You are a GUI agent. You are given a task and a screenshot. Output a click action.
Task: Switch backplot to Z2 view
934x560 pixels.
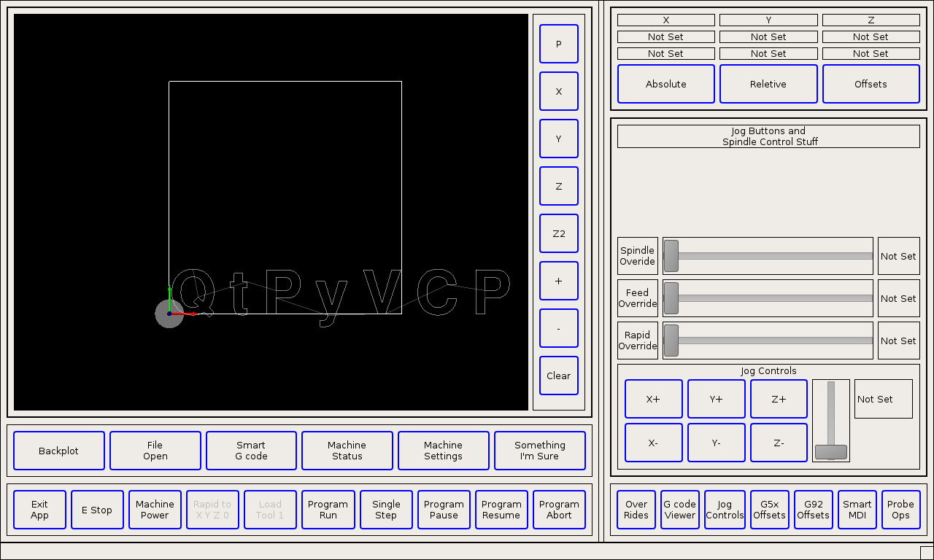click(559, 233)
